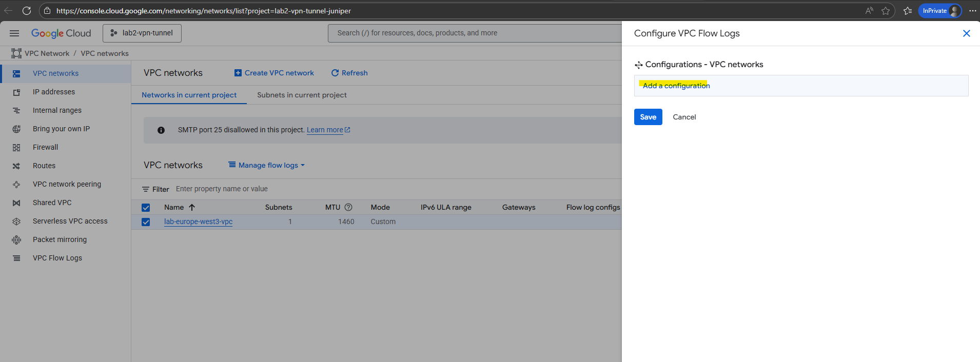The height and width of the screenshot is (362, 980).
Task: Open Serverless VPC access page
Action: [70, 221]
